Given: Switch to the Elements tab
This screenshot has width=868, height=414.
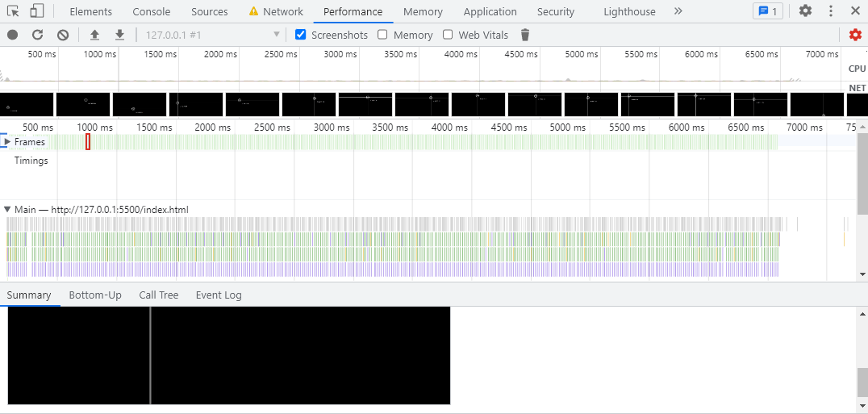Looking at the screenshot, I should pos(91,11).
